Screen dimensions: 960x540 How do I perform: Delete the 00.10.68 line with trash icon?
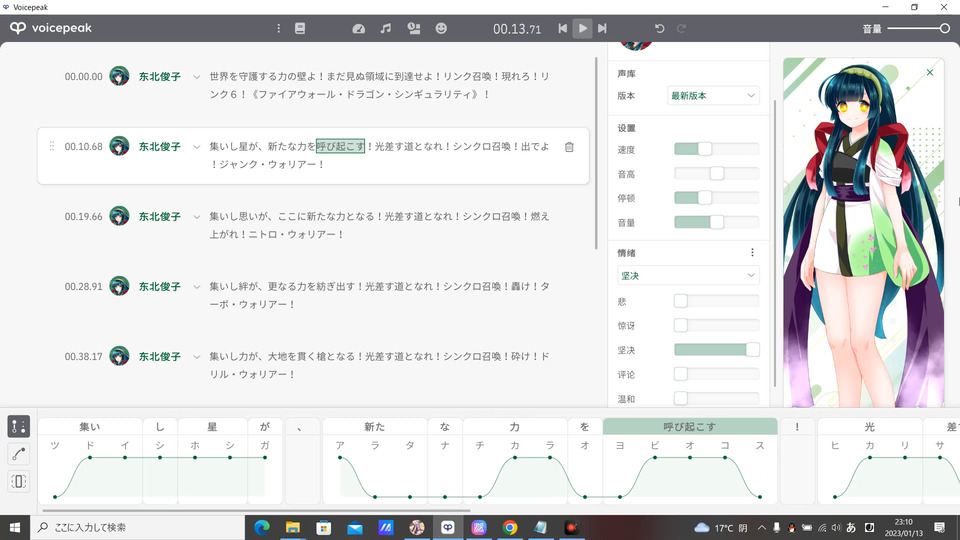click(x=569, y=147)
